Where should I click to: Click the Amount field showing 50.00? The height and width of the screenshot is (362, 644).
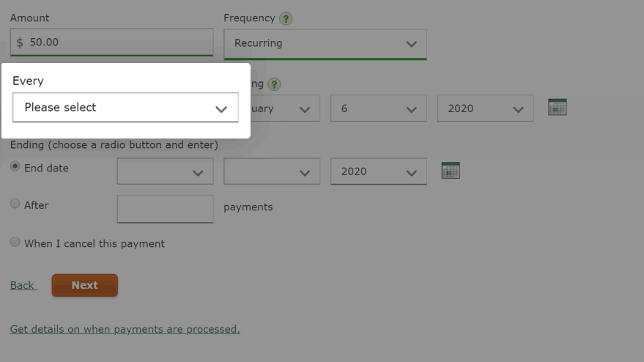pos(111,43)
